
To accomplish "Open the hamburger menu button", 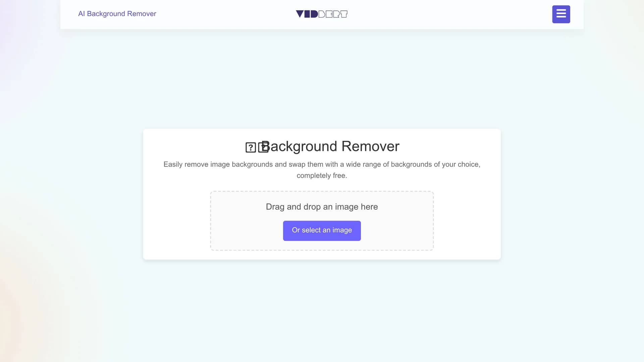I will (561, 14).
